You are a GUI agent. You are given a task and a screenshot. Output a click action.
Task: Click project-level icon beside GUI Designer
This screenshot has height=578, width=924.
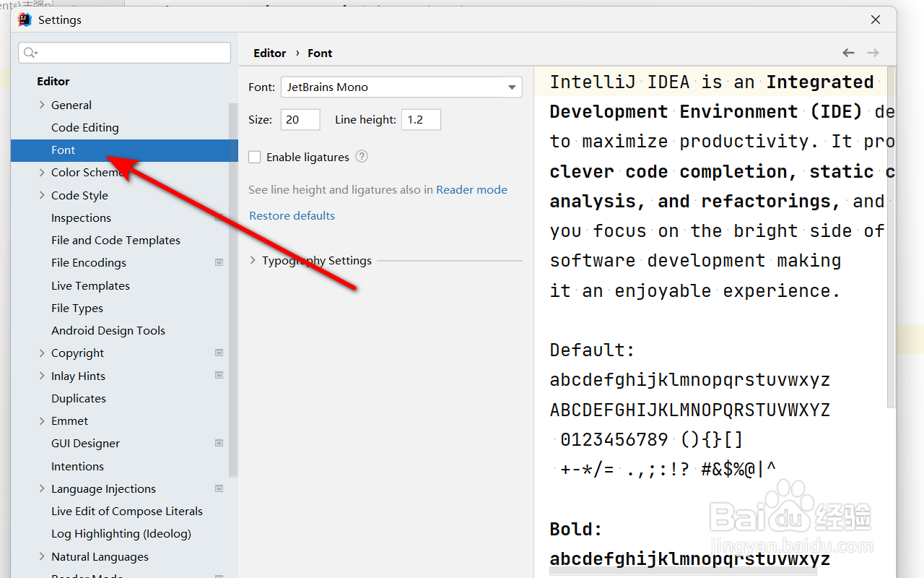point(219,444)
